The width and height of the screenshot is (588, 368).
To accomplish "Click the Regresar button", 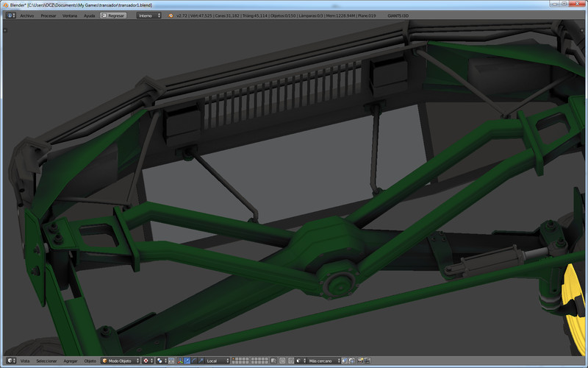I will click(112, 15).
